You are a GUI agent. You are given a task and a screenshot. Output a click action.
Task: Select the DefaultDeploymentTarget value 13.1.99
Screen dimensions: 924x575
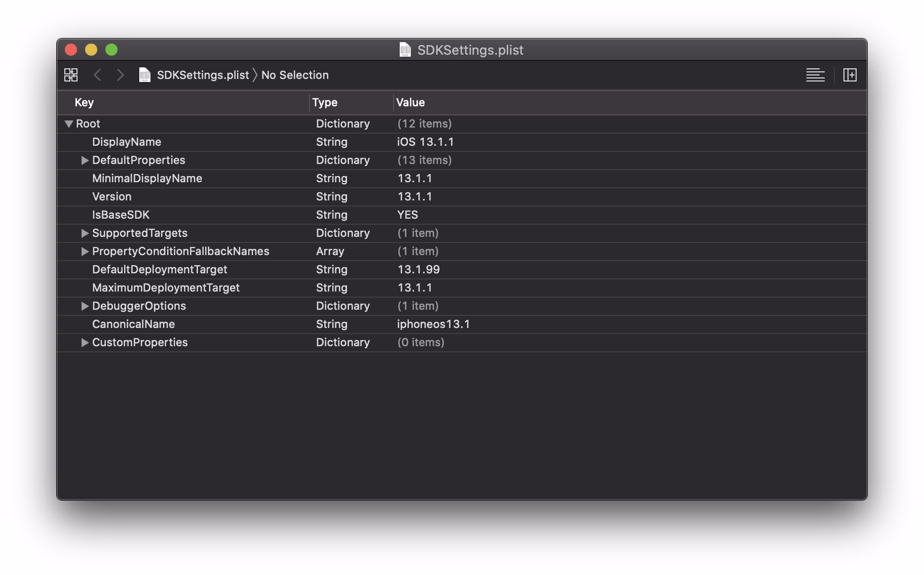(418, 269)
